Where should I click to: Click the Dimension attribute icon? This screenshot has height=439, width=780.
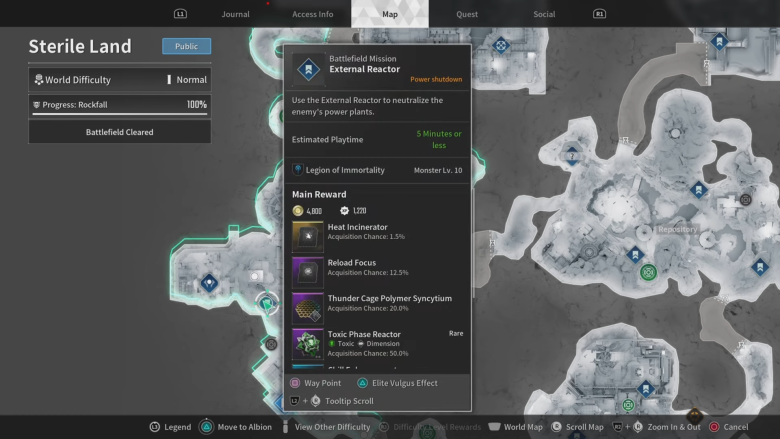tap(361, 344)
